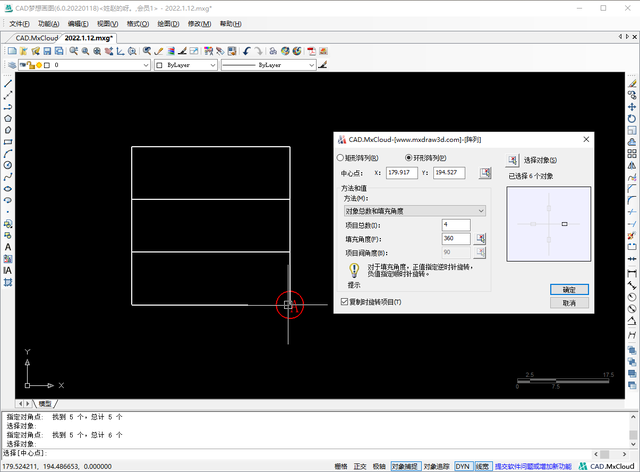The height and width of the screenshot is (472, 640).
Task: Click the 取消 button in array dialog
Action: click(569, 303)
